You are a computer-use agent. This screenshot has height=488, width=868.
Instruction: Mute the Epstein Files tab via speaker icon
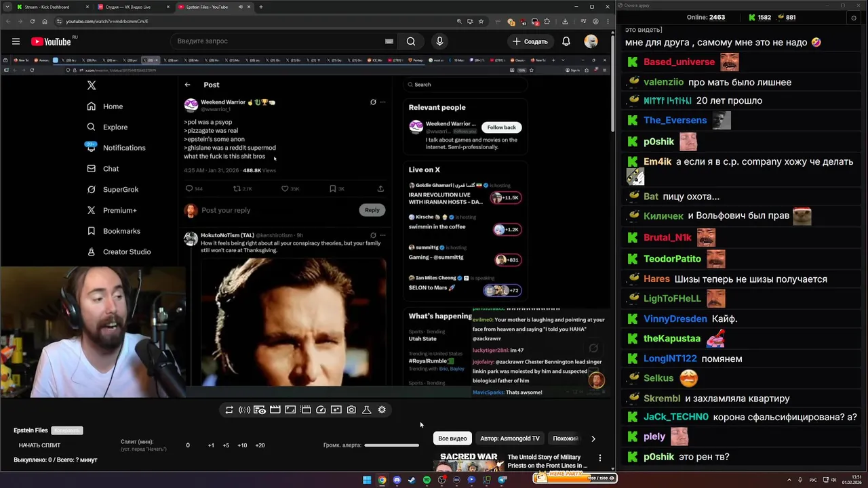tap(240, 7)
